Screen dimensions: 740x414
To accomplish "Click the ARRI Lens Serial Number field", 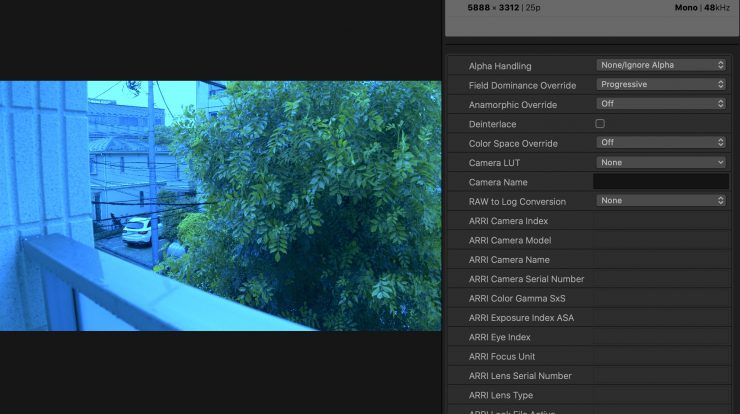I will tap(661, 376).
